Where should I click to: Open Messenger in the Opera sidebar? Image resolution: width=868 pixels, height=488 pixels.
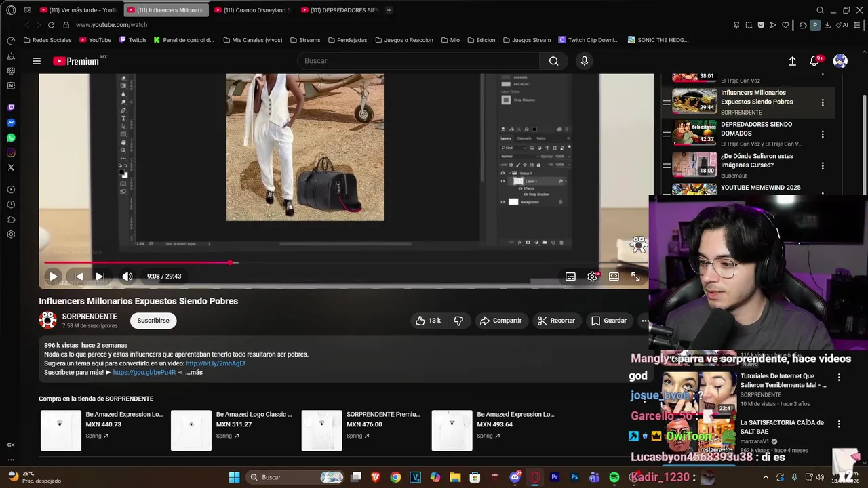(11, 123)
